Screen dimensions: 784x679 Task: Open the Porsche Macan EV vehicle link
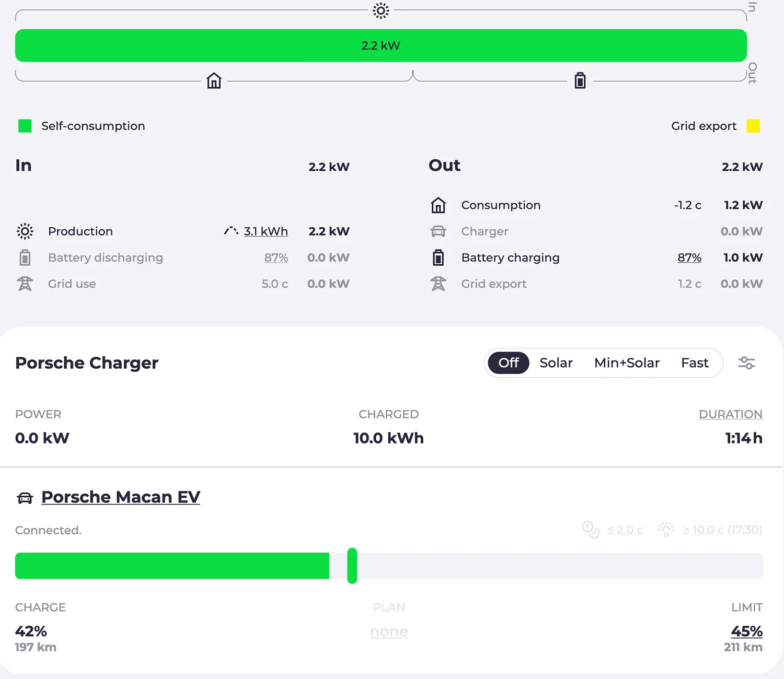pyautogui.click(x=121, y=497)
